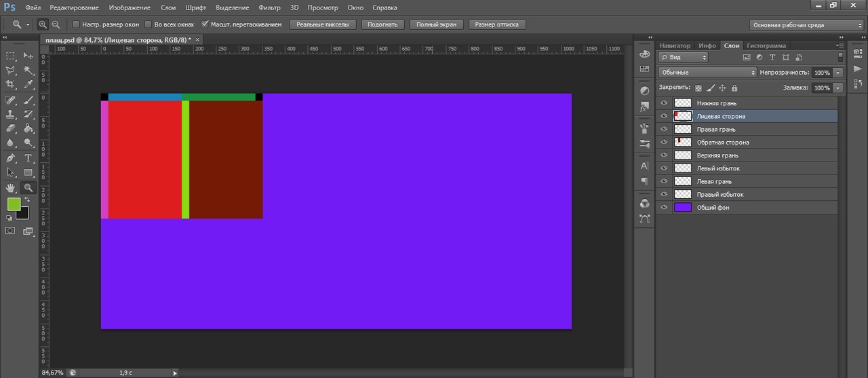This screenshot has width=868, height=378.
Task: Select the Rectangular Marquee tool
Action: point(10,56)
